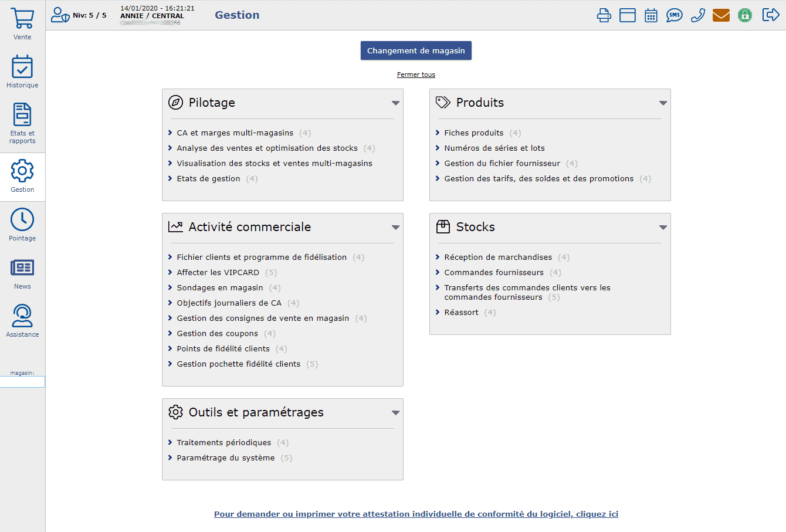786x532 pixels.
Task: Open the calendar icon in header
Action: tap(651, 15)
